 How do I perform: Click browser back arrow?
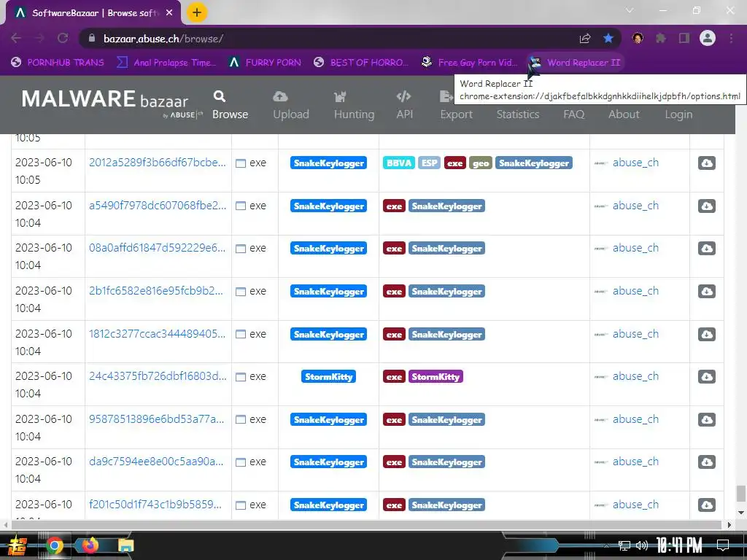click(16, 38)
